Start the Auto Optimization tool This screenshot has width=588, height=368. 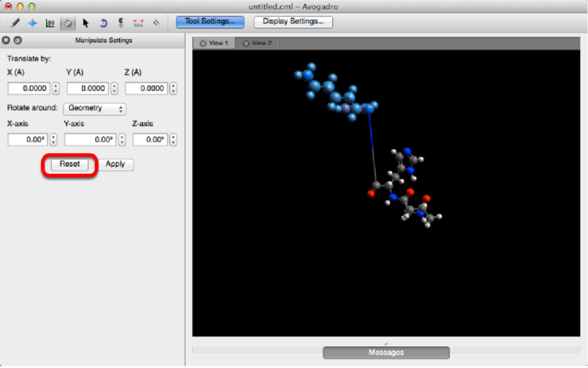121,23
